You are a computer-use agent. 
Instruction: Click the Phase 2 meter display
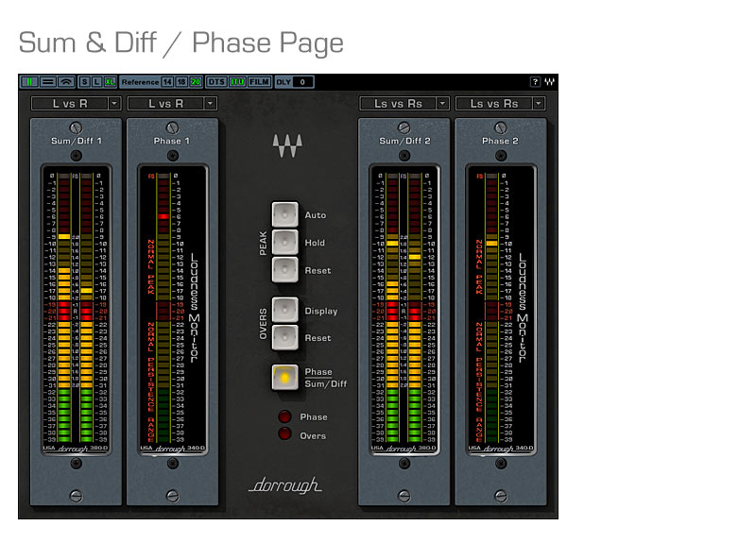pos(501,310)
